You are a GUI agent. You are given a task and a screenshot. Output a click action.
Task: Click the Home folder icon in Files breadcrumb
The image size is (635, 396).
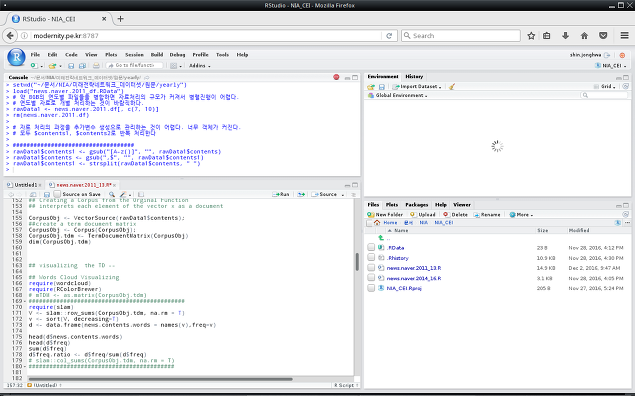(377, 223)
